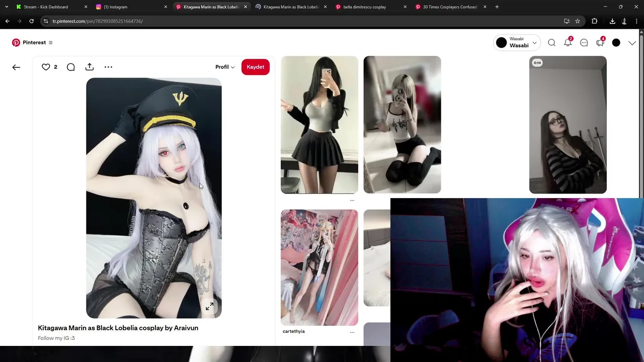Close the active Pinterest pin tab
The width and height of the screenshot is (644, 362).
(246, 7)
